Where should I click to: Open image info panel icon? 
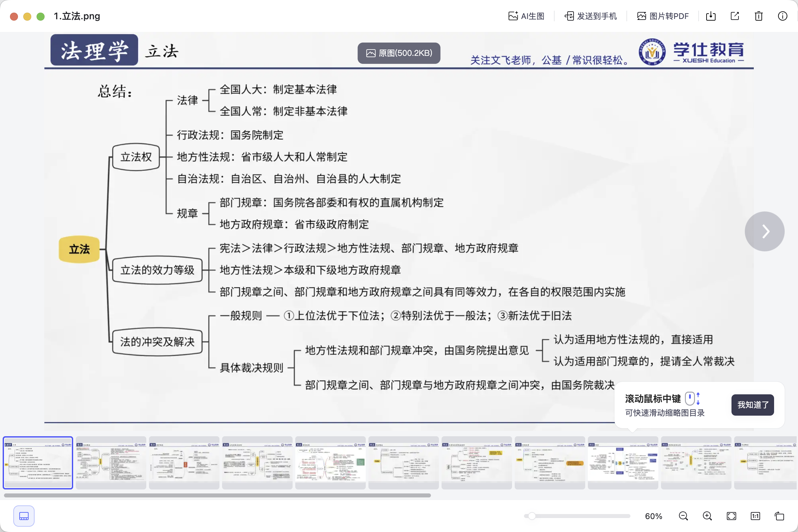782,16
